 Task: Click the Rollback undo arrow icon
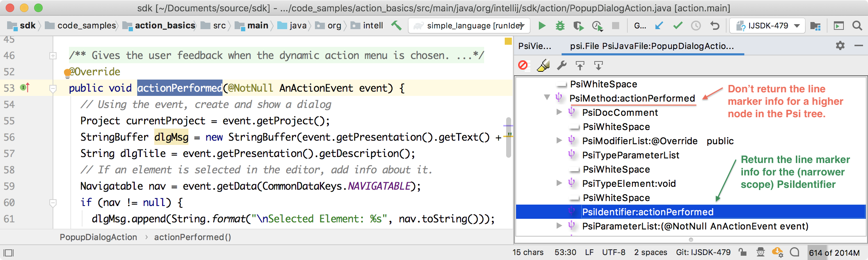714,26
